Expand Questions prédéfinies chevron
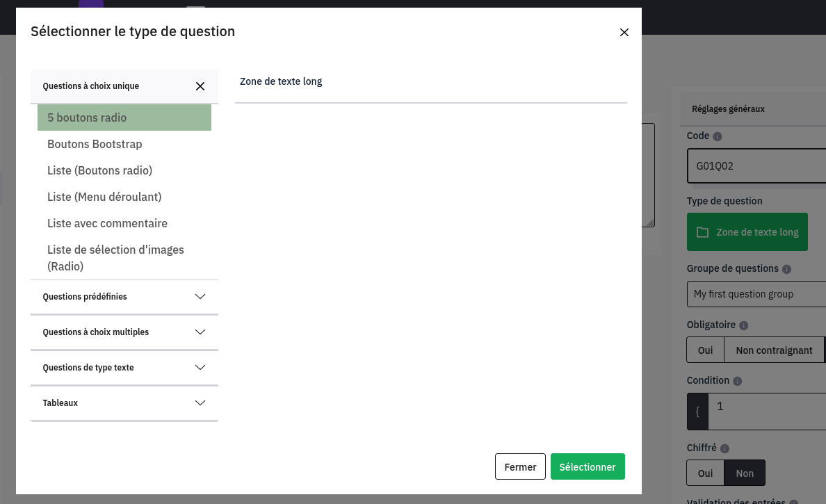Image resolution: width=826 pixels, height=504 pixels. tap(200, 297)
